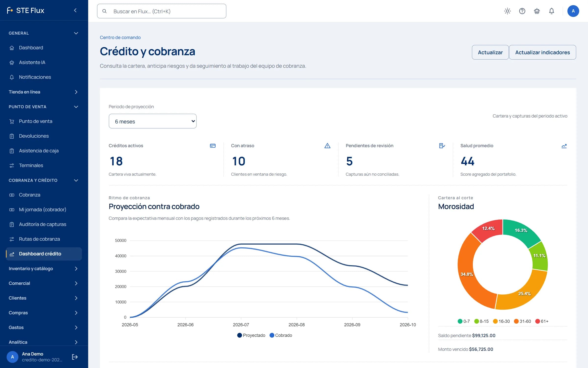588x368 pixels.
Task: Open the user avatar menu in top bar
Action: [x=573, y=11]
